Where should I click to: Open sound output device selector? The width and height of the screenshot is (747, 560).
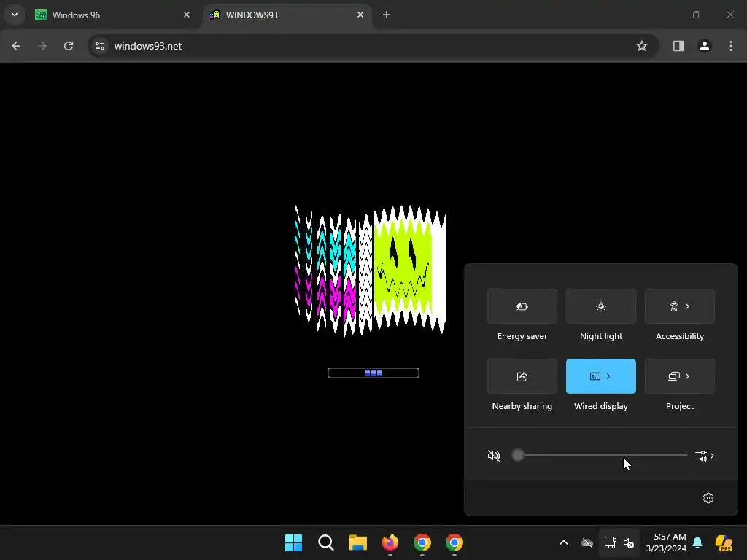(x=705, y=456)
